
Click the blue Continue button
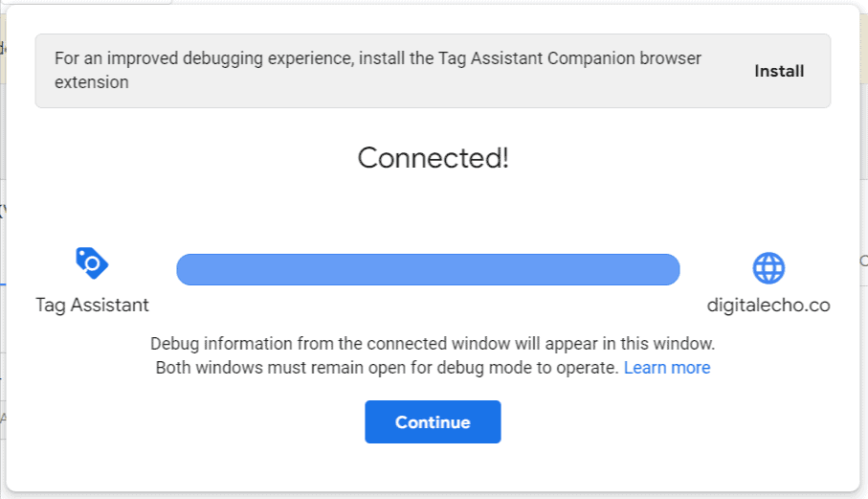click(433, 422)
